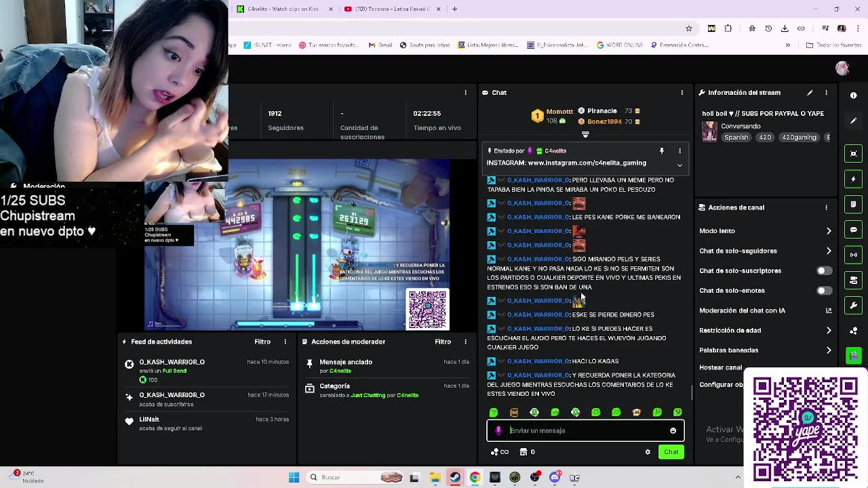
Task: Open the Información del stream options menu
Action: coord(826,92)
